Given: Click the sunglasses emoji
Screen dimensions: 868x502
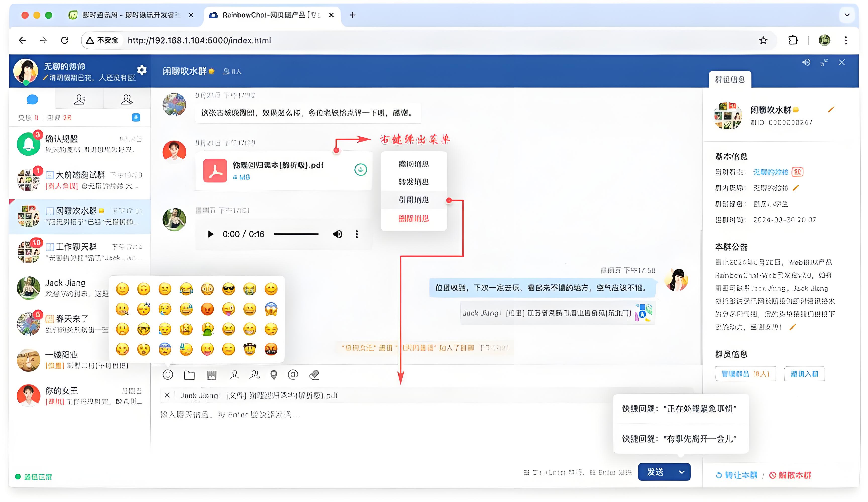Looking at the screenshot, I should tap(228, 289).
